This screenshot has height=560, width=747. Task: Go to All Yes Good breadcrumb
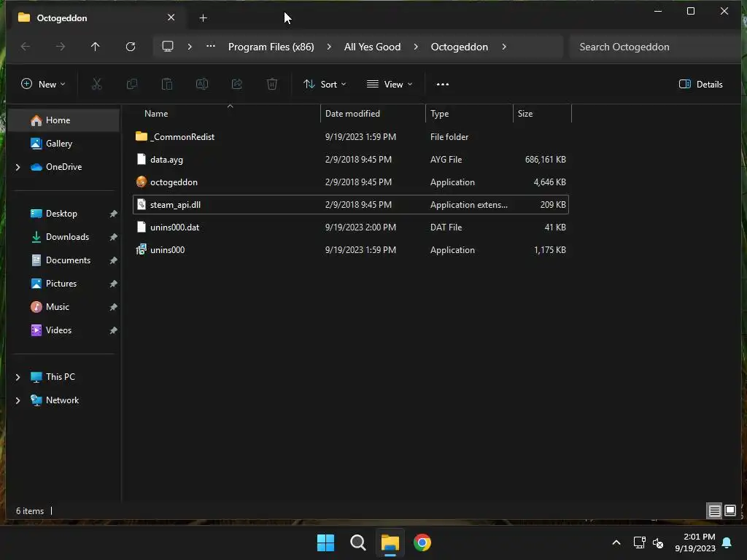(373, 47)
